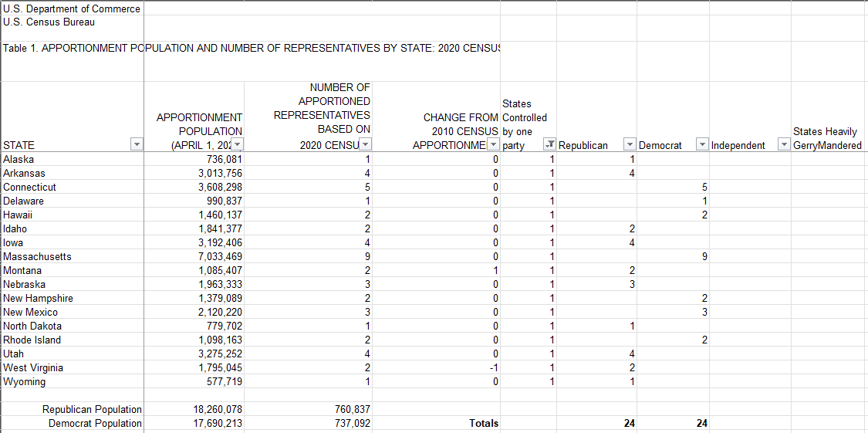This screenshot has width=868, height=433.
Task: Select the Utah state cell
Action: [73, 354]
